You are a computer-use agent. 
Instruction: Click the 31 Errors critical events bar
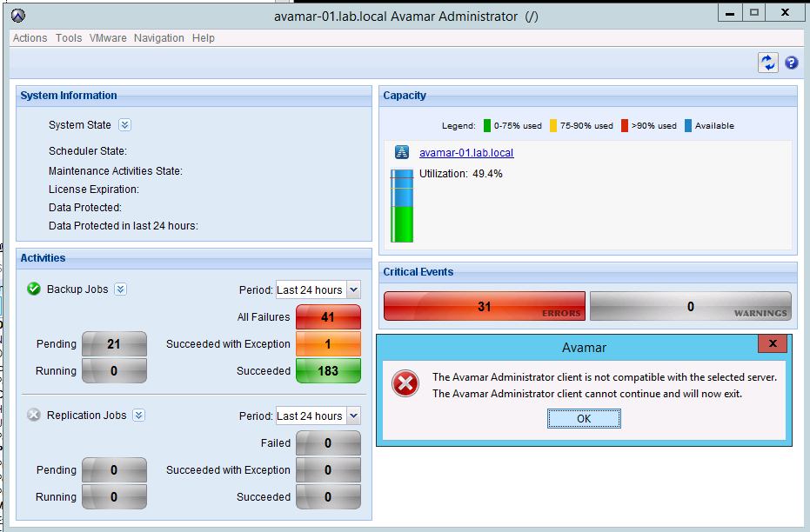484,307
